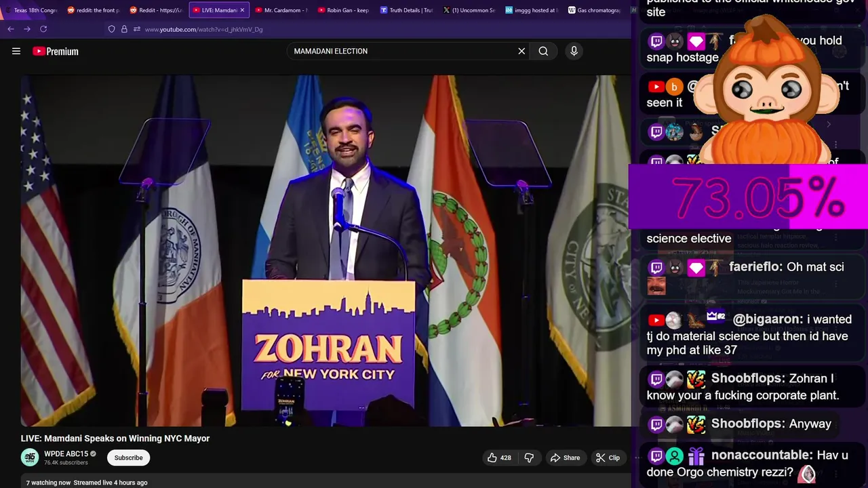The width and height of the screenshot is (868, 488).
Task: Click the pumpkin monkey avatar overlay
Action: point(766,91)
